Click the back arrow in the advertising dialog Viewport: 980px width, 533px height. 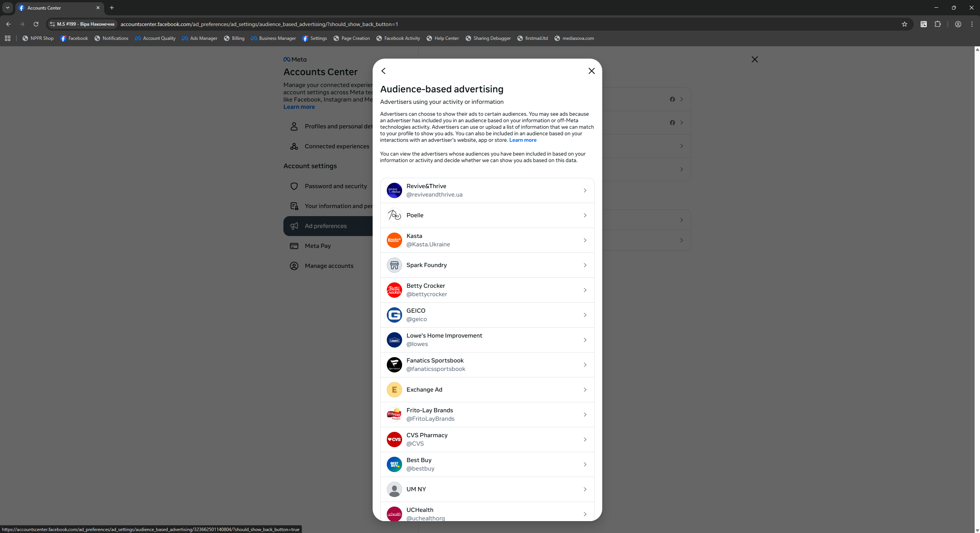point(383,71)
